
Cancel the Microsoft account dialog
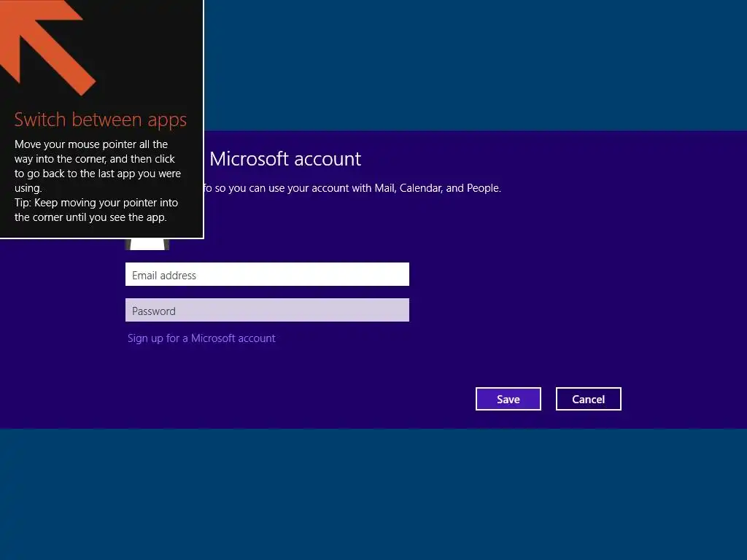(589, 399)
